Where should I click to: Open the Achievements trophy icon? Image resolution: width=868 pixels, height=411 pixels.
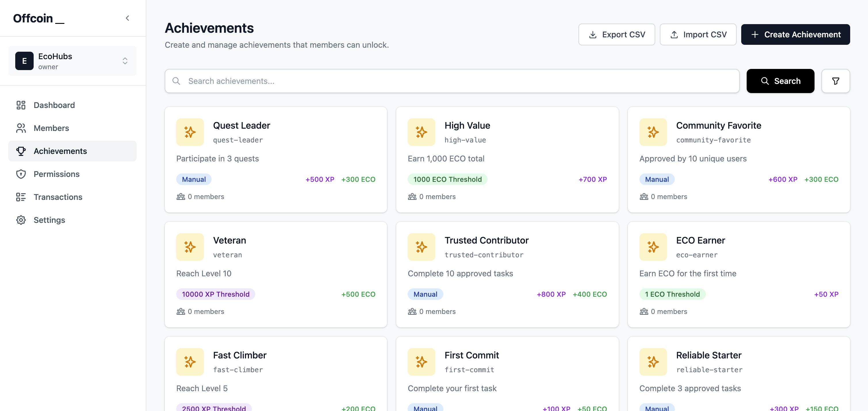(x=21, y=151)
